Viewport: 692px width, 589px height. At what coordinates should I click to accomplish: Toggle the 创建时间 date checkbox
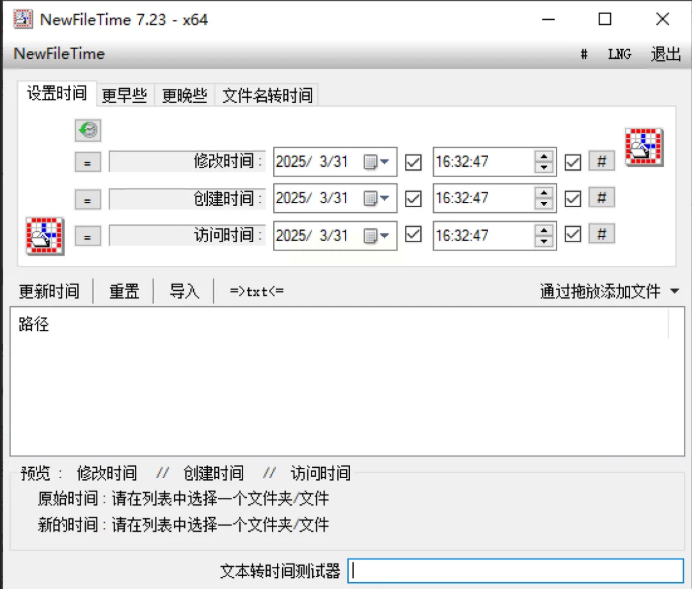[x=414, y=199]
